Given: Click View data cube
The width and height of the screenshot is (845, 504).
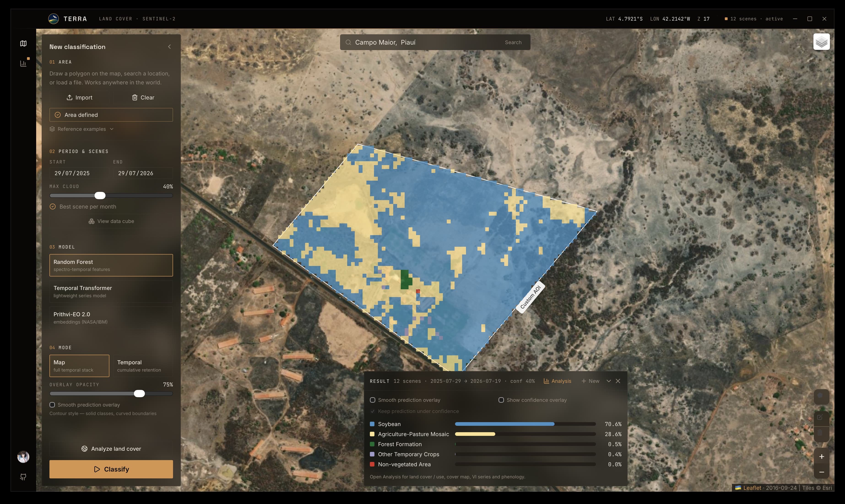Looking at the screenshot, I should pyautogui.click(x=111, y=221).
